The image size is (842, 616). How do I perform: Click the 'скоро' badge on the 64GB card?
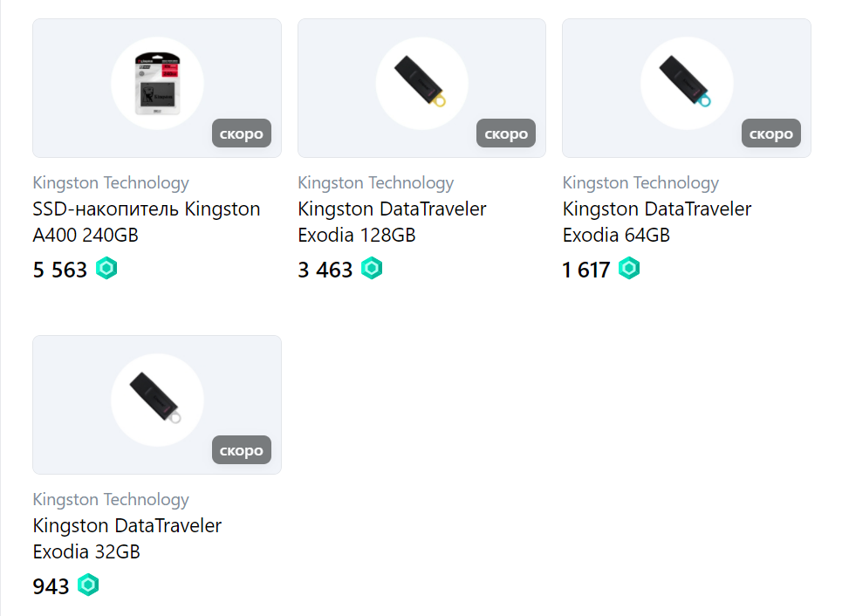tap(771, 133)
